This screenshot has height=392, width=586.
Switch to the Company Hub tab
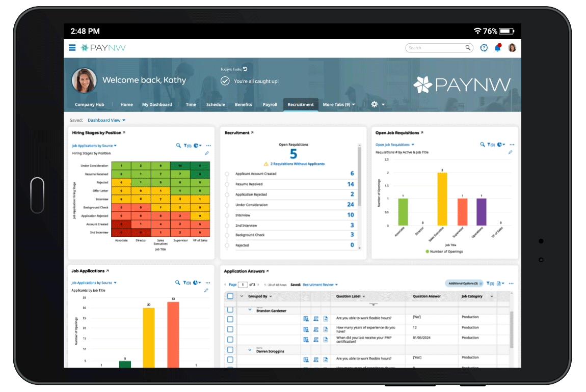pyautogui.click(x=89, y=104)
